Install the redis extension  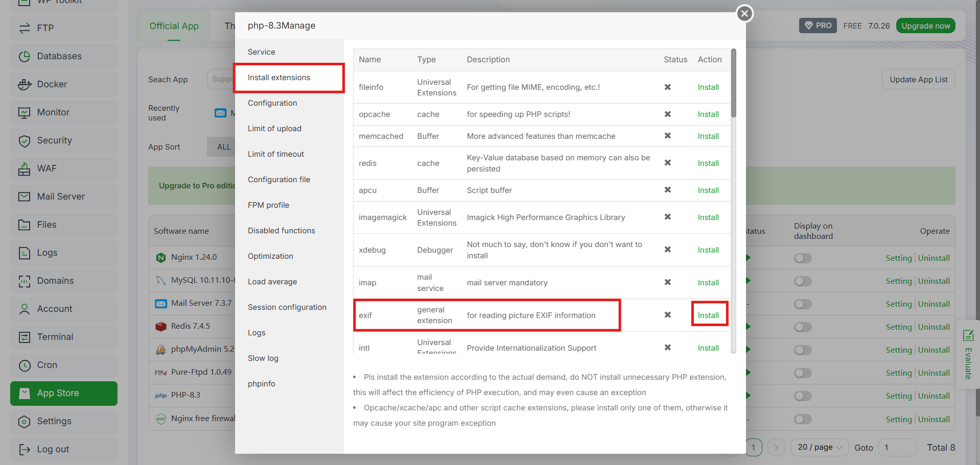(x=708, y=163)
